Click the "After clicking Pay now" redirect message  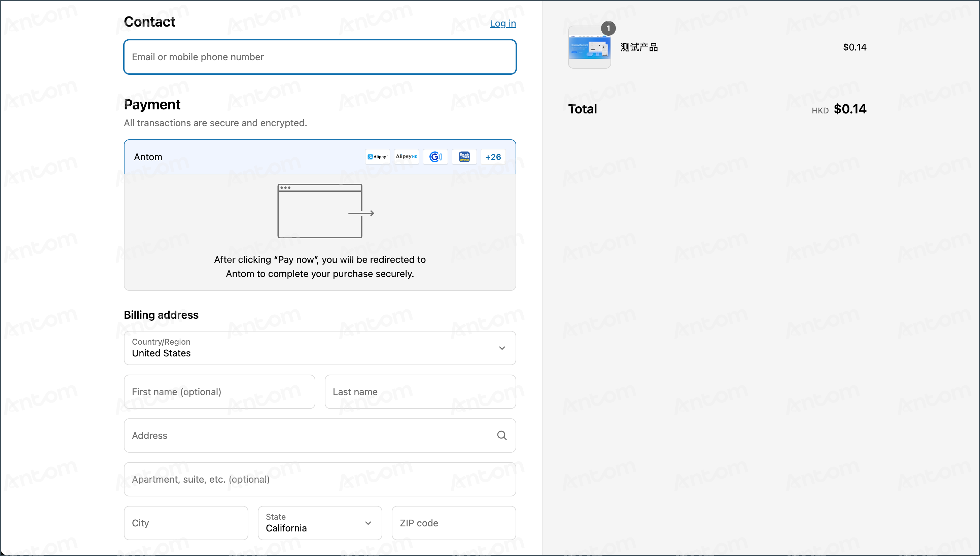[320, 267]
